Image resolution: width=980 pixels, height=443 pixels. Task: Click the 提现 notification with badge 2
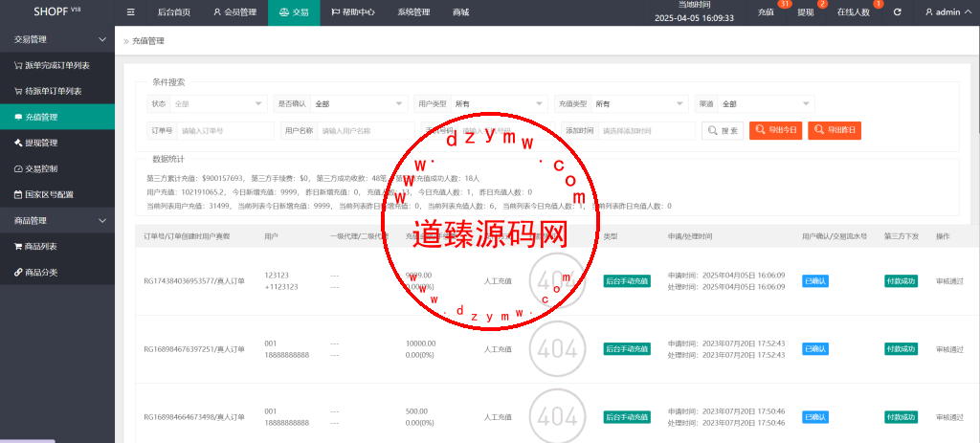coord(807,11)
